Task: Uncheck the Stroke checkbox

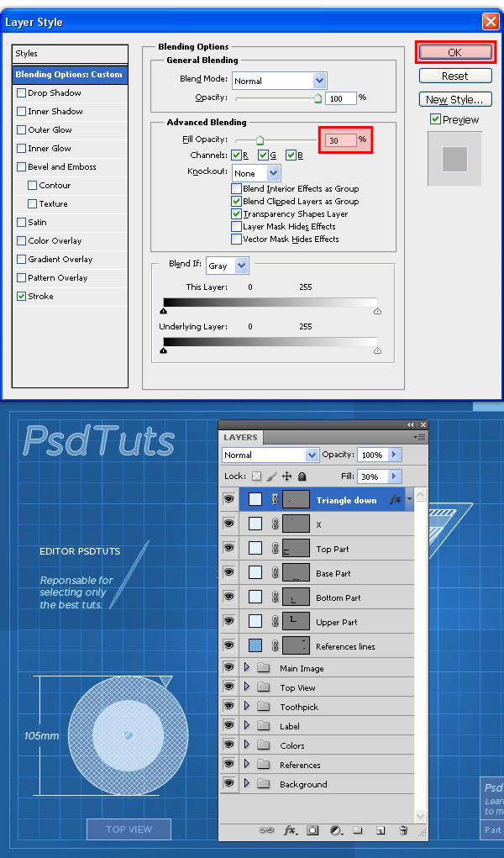Action: pos(21,296)
